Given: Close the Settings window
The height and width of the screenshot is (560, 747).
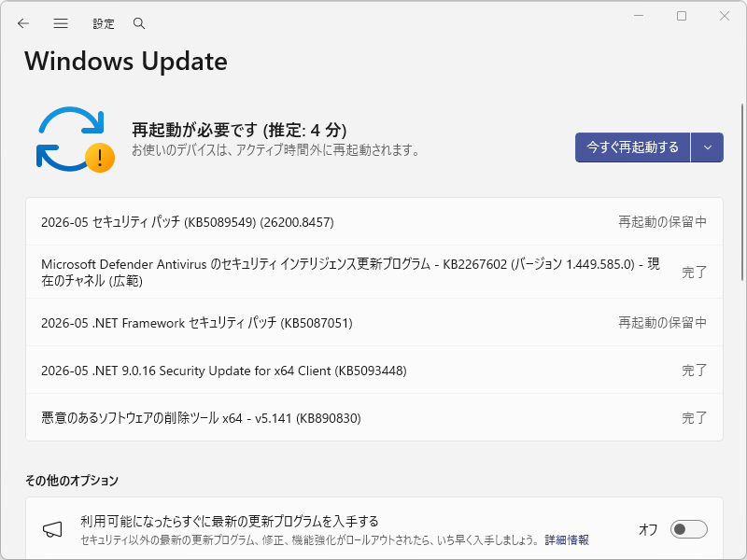Looking at the screenshot, I should [x=725, y=16].
